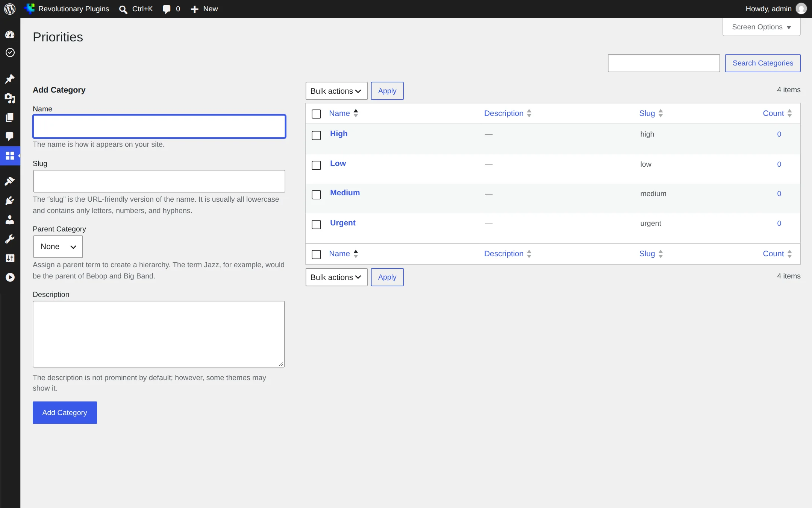Screen dimensions: 812x508
Task: Open the New menu in admin bar
Action: pos(204,9)
